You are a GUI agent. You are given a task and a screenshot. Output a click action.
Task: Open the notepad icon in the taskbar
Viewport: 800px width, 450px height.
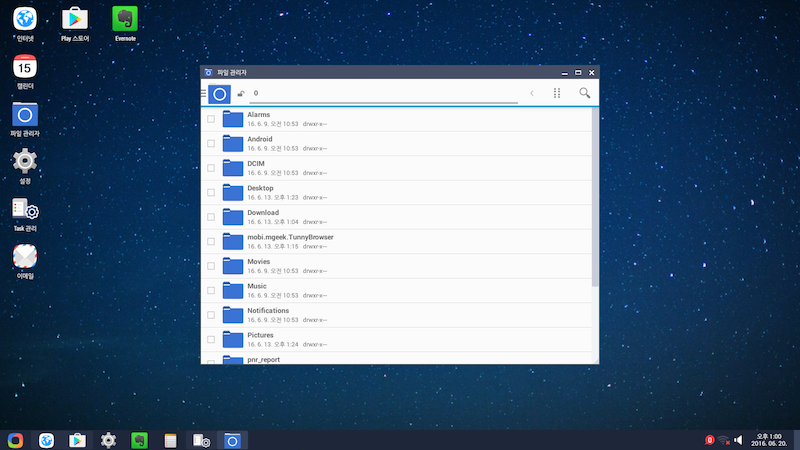tap(170, 440)
